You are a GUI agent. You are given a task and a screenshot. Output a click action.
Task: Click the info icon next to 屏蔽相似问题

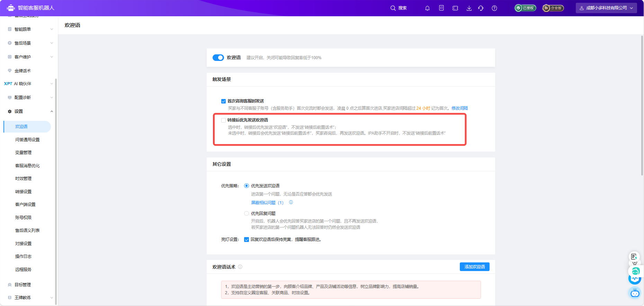291,202
